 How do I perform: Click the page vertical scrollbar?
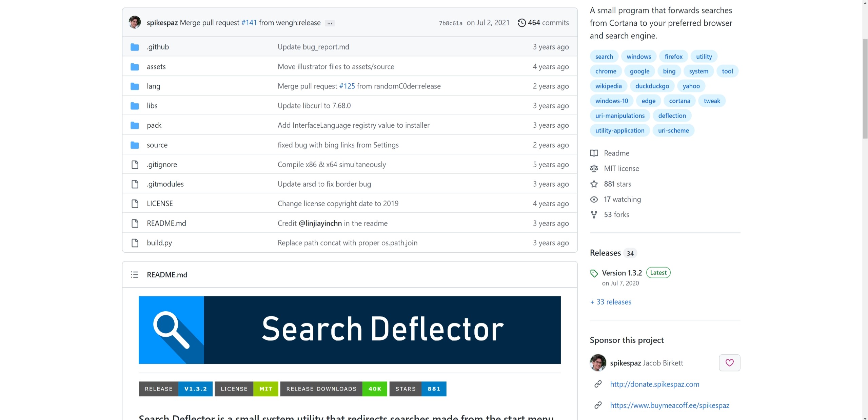[865, 89]
